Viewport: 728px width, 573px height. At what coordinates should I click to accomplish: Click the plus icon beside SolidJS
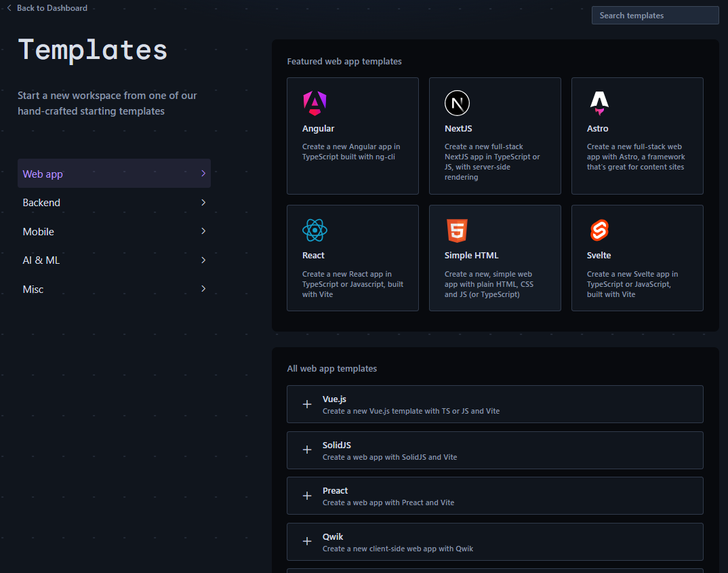point(307,450)
